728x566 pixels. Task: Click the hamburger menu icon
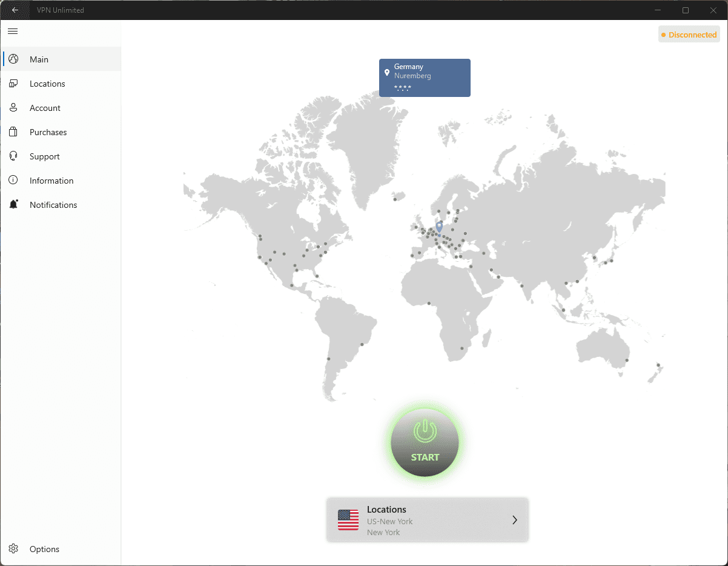pos(13,31)
